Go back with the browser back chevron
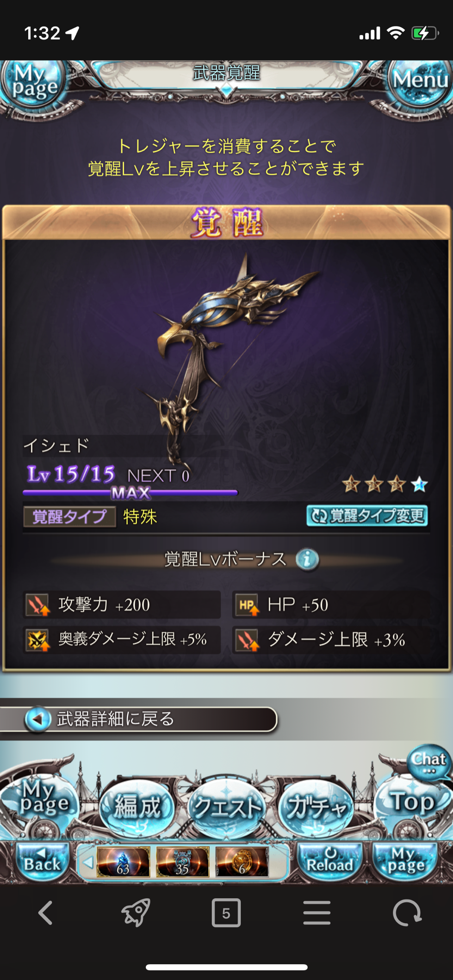Viewport: 453px width, 980px height. coord(45,913)
